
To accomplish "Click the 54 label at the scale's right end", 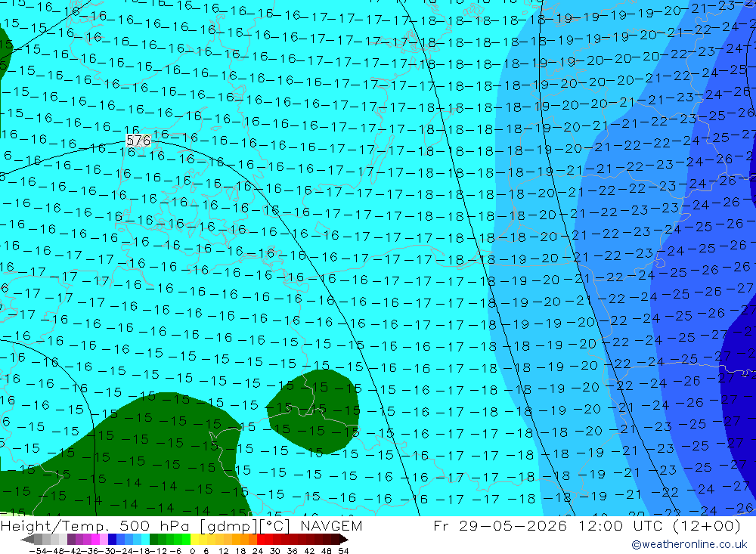I will click(343, 551).
